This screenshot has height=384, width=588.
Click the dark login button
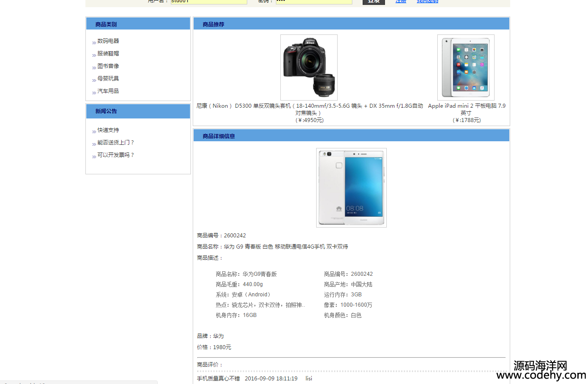(x=374, y=2)
